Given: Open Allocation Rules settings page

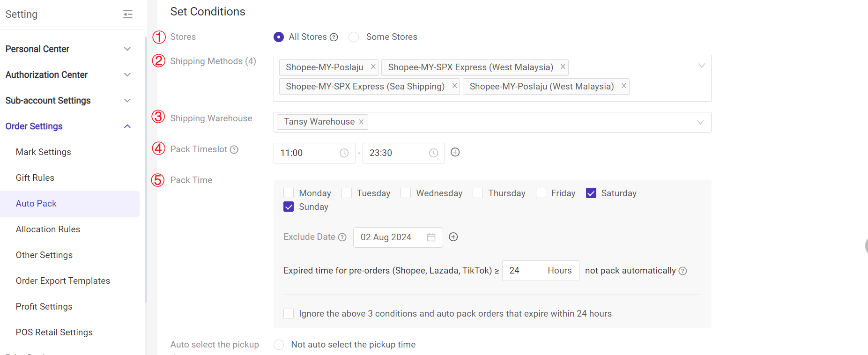Looking at the screenshot, I should pyautogui.click(x=48, y=229).
